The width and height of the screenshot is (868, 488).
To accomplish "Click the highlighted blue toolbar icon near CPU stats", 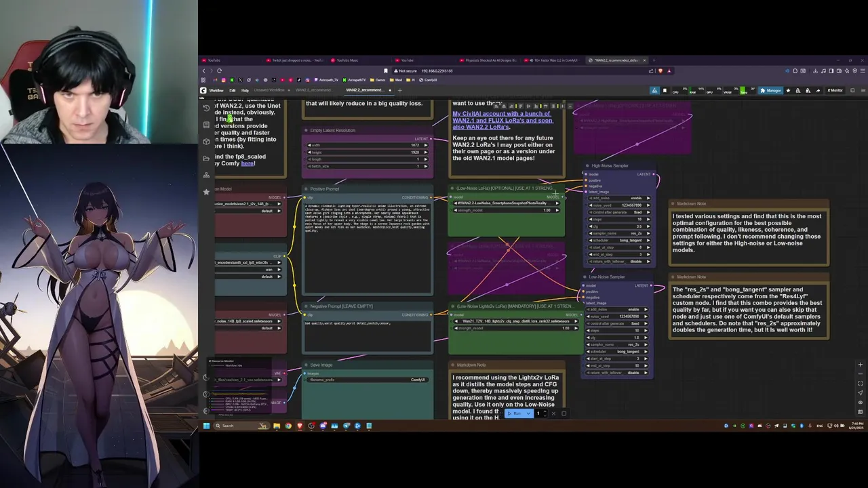I will coord(654,90).
